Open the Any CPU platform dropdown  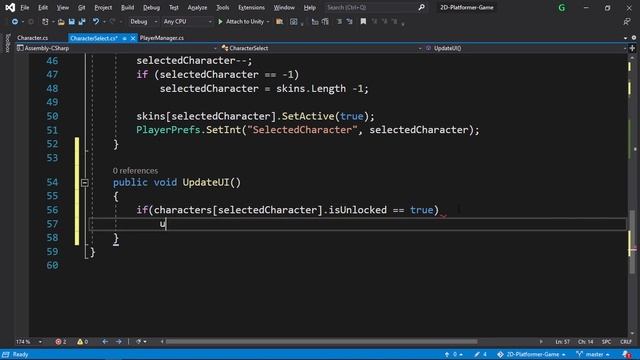pos(187,22)
